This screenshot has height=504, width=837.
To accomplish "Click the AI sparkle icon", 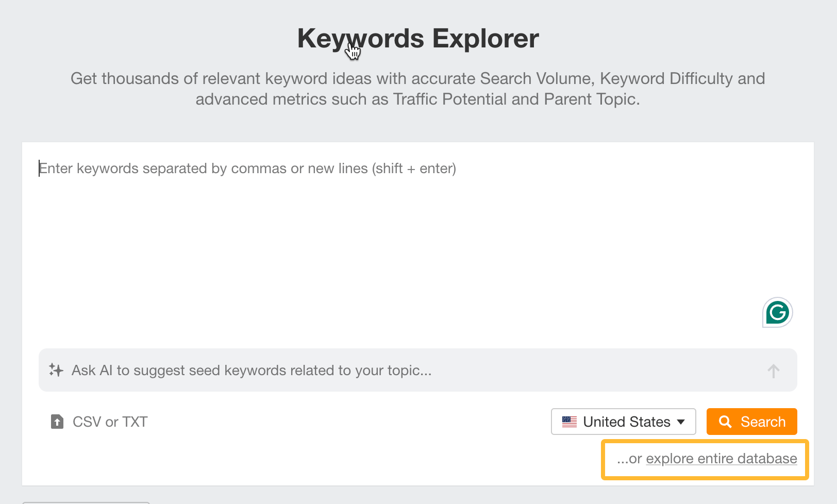I will pyautogui.click(x=56, y=370).
